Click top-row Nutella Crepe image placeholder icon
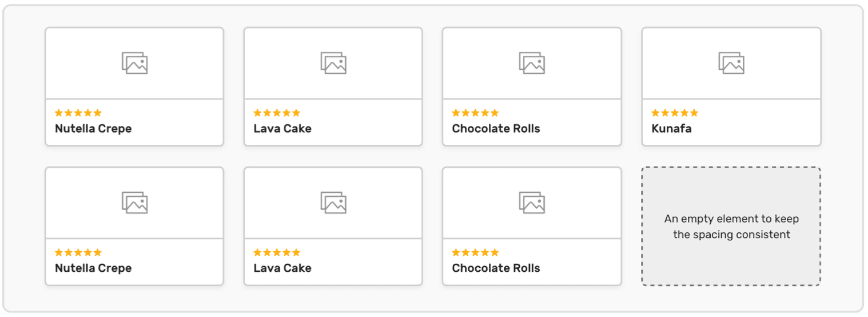The image size is (868, 317). point(134,63)
